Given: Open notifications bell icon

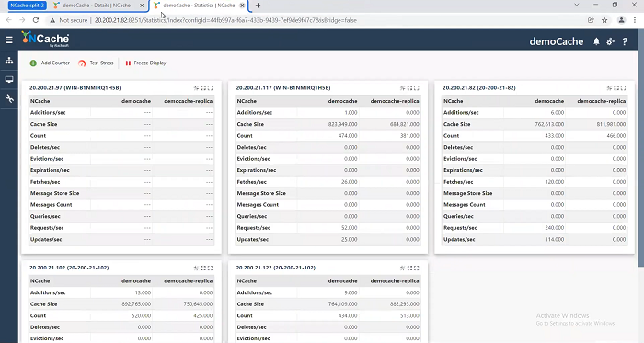Looking at the screenshot, I should click(596, 41).
